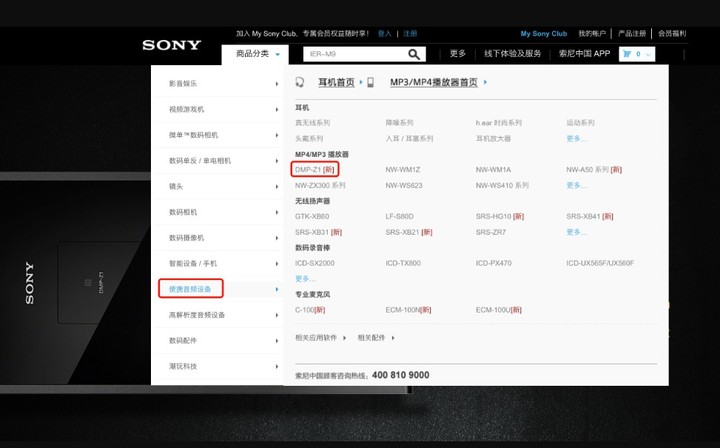The width and height of the screenshot is (720, 448).
Task: Open LF-S80D speaker link
Action: [399, 216]
